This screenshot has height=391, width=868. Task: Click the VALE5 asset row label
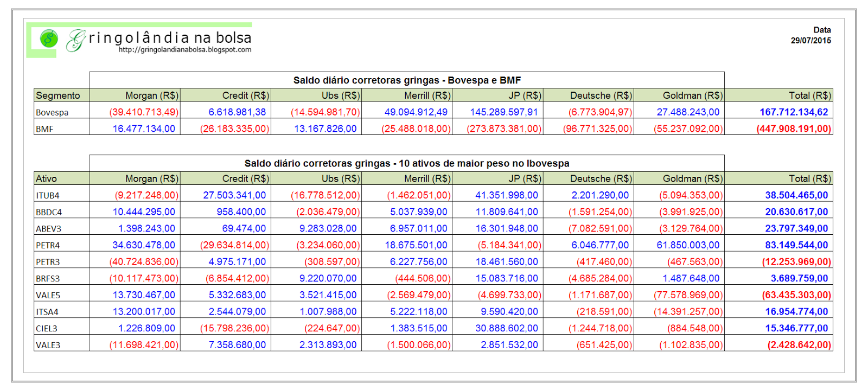[48, 296]
